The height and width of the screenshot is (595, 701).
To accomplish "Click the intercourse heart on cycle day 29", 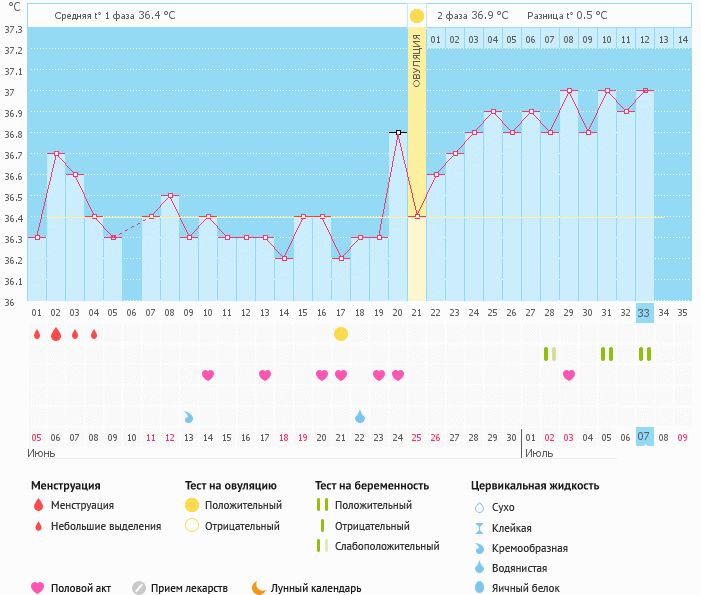I will tap(569, 375).
